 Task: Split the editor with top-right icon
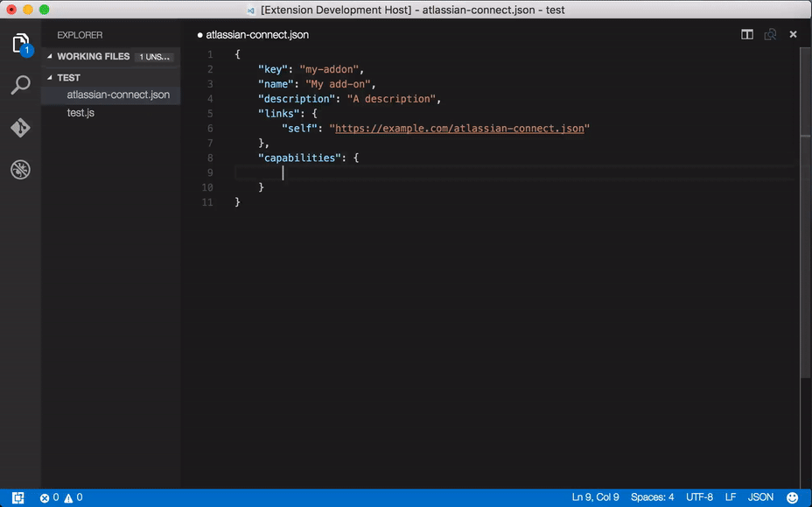pyautogui.click(x=747, y=35)
